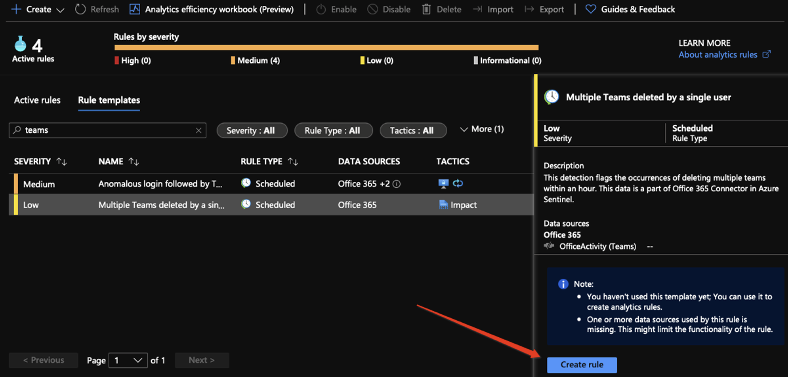Click the Create rule button
This screenshot has height=377, width=788.
pyautogui.click(x=582, y=364)
